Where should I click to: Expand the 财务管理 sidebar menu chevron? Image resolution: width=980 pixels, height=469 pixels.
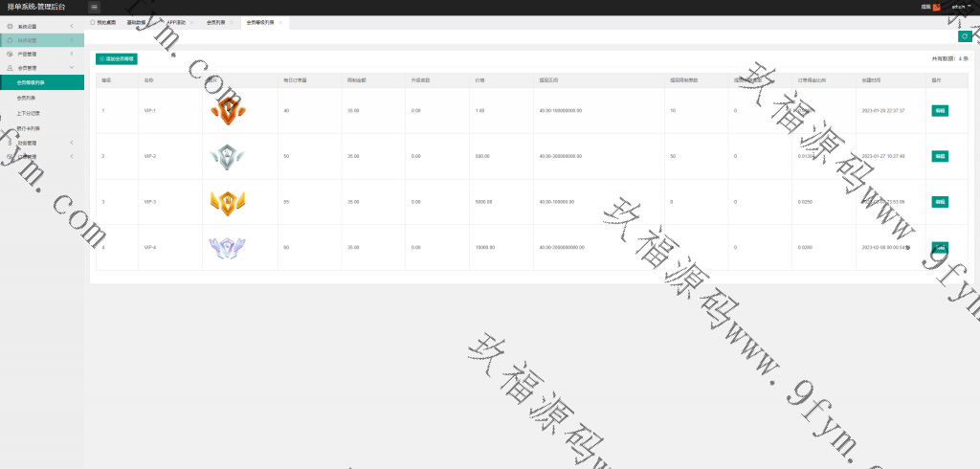73,143
